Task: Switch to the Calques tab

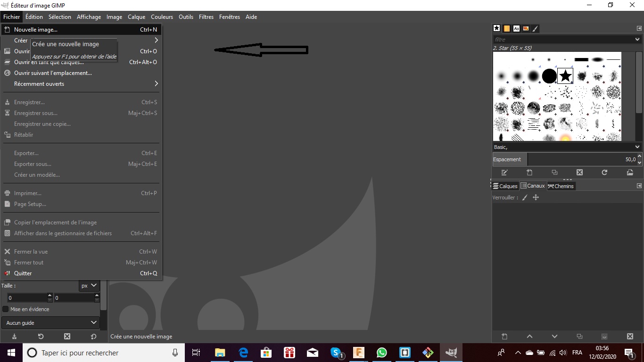Action: coord(505,186)
